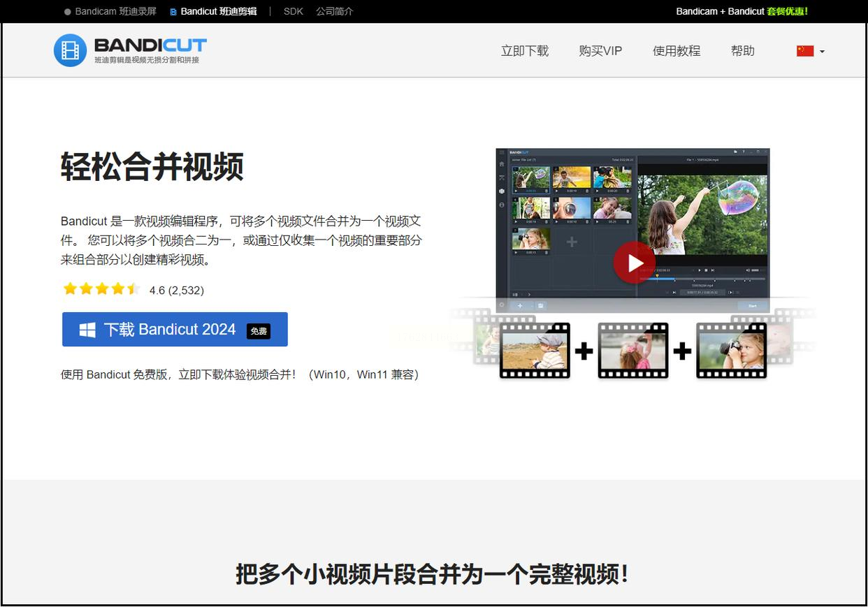Click the large plus placeholder in joiner list
The width and height of the screenshot is (868, 607).
572,242
